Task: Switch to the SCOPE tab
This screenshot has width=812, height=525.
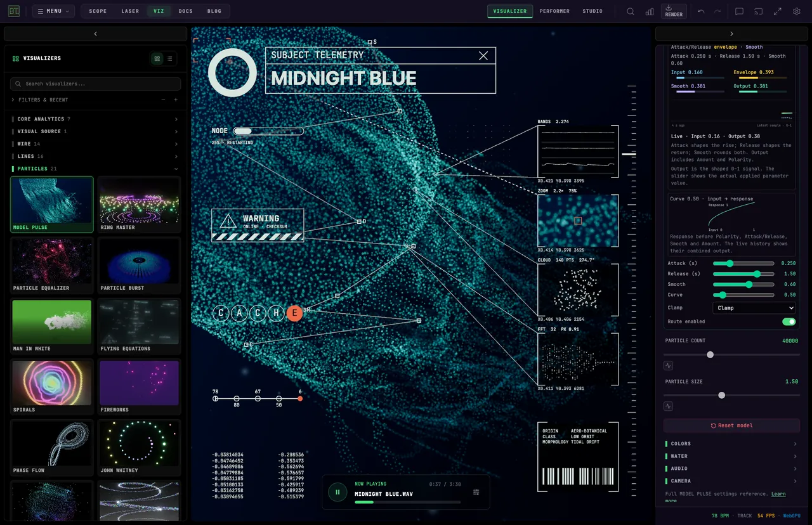Action: pyautogui.click(x=98, y=11)
